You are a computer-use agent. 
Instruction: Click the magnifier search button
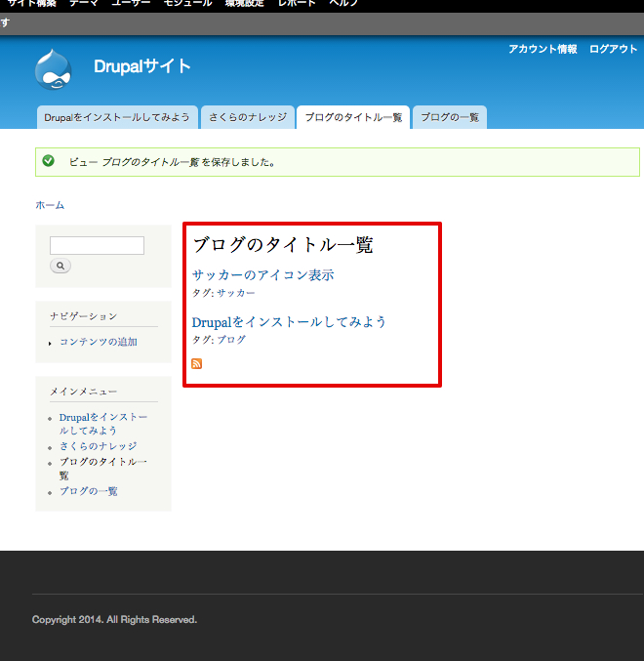point(60,266)
